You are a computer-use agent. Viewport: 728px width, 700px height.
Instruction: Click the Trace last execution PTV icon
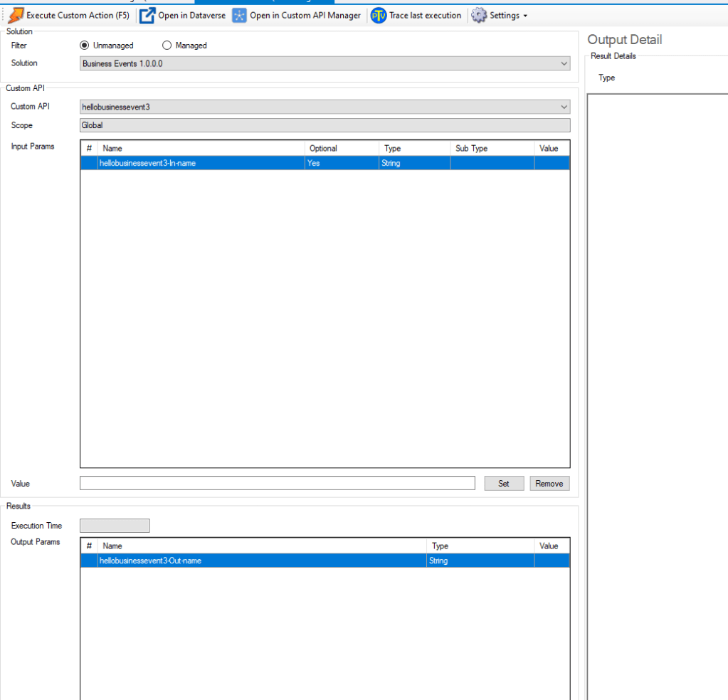[378, 15]
